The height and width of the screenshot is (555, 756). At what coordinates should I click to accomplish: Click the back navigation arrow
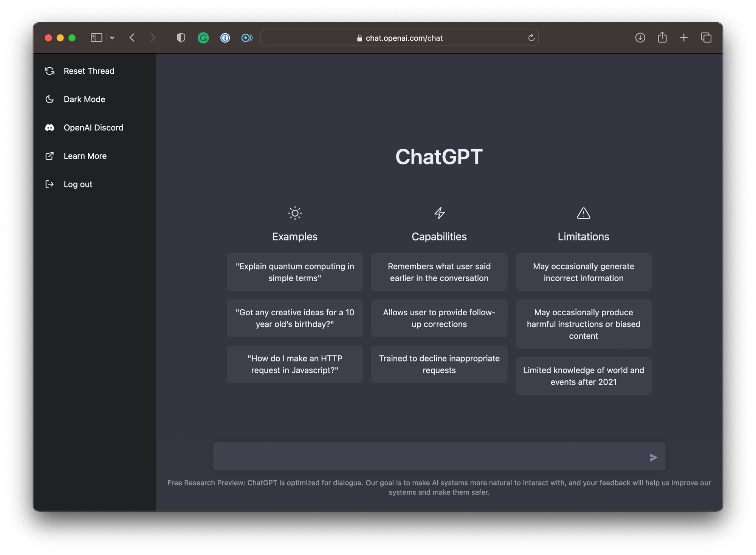pyautogui.click(x=132, y=38)
